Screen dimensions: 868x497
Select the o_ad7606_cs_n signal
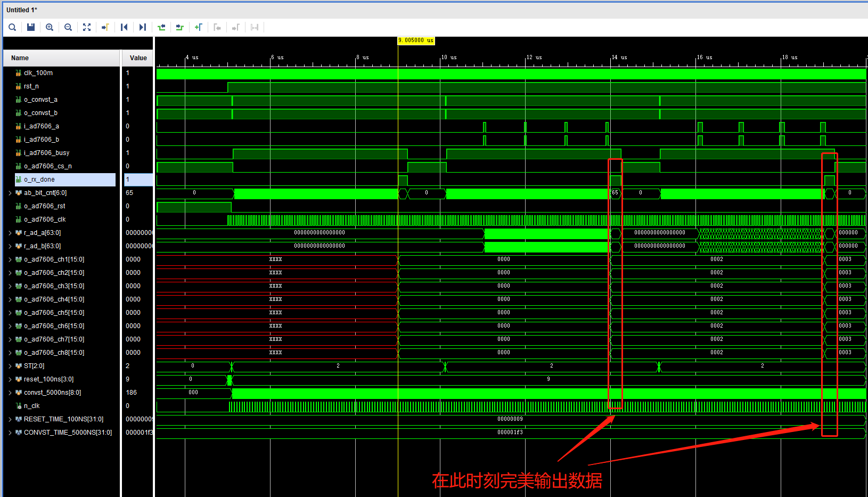[x=48, y=166]
